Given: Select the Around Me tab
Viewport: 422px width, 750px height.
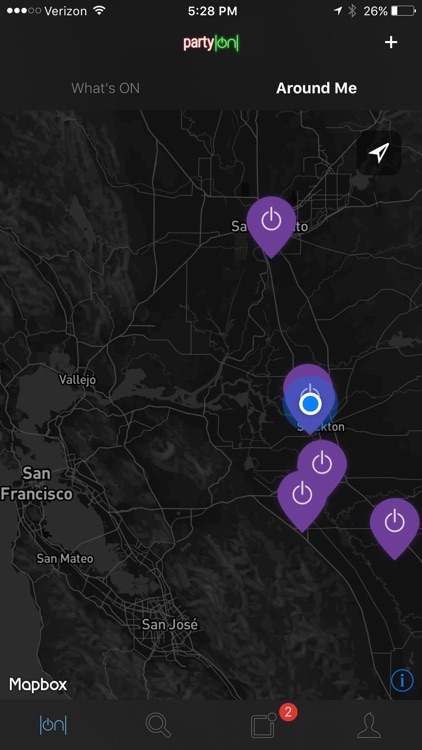Looking at the screenshot, I should pyautogui.click(x=316, y=88).
